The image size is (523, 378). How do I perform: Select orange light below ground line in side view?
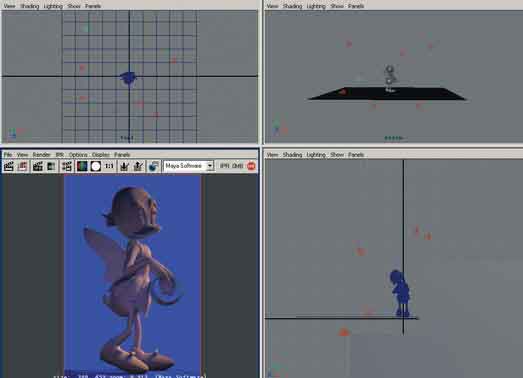click(344, 332)
